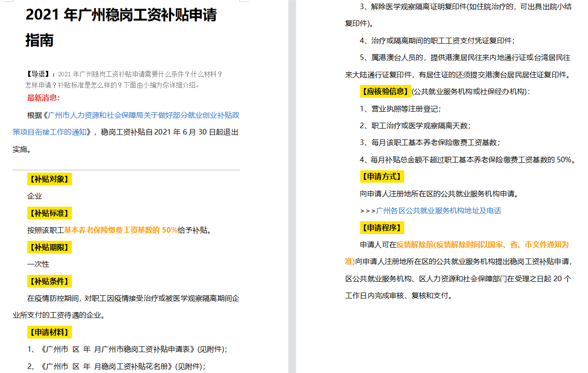Click the title 2021 年广州稳岗工资补贴申请
This screenshot has width=588, height=373.
[121, 15]
